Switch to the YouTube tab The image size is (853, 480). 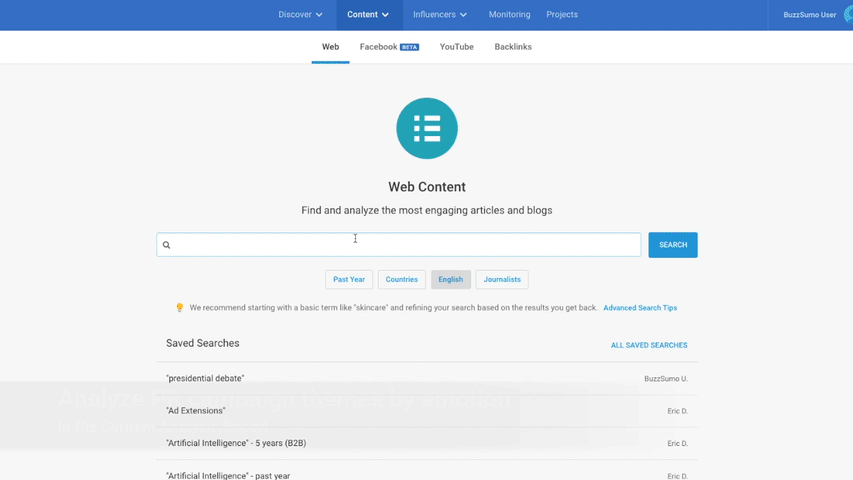[x=456, y=47]
